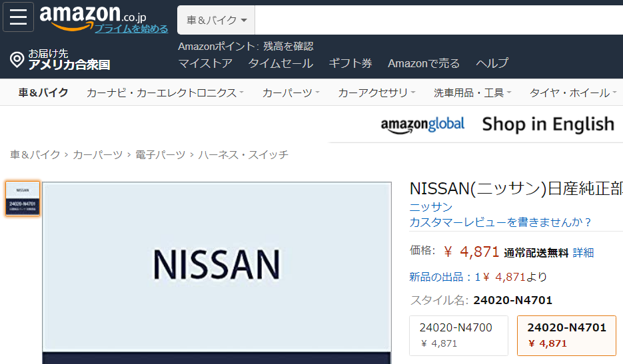Click the amazonglobal logo banner
Image resolution: width=623 pixels, height=364 pixels.
pos(422,124)
